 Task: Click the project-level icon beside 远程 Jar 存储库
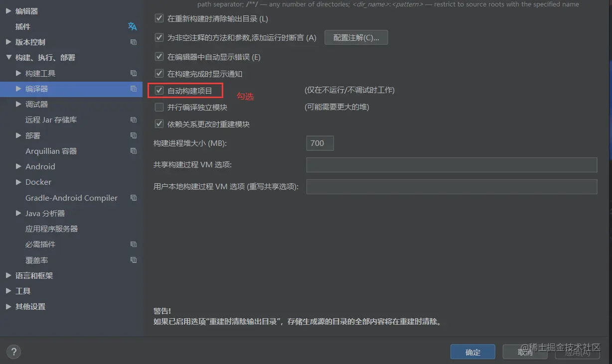(134, 120)
